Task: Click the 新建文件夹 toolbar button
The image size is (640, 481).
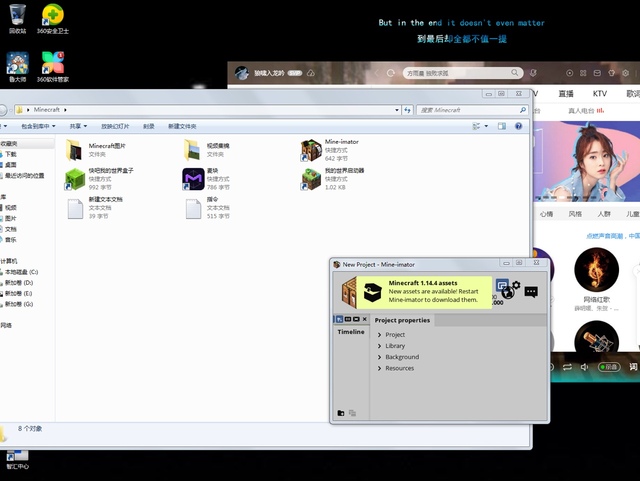Action: pyautogui.click(x=182, y=127)
